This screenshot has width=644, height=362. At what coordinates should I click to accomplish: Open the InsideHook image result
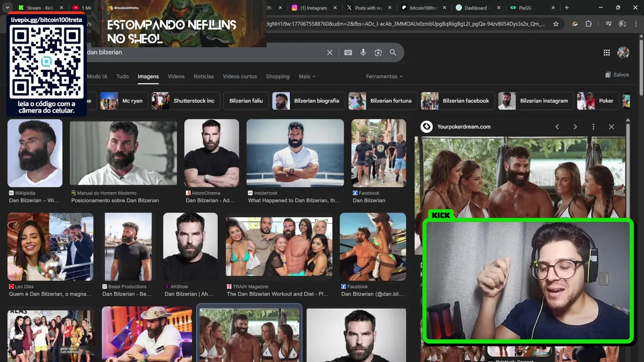point(295,153)
